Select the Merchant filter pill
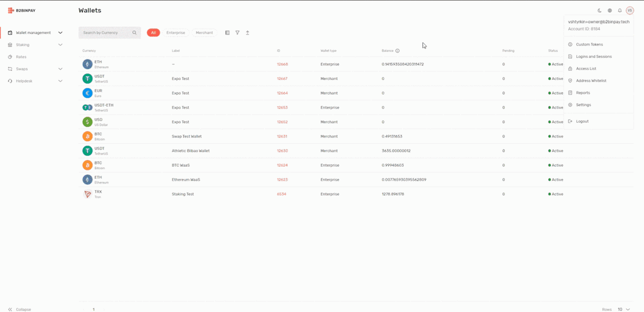This screenshot has height=312, width=644. (204, 32)
